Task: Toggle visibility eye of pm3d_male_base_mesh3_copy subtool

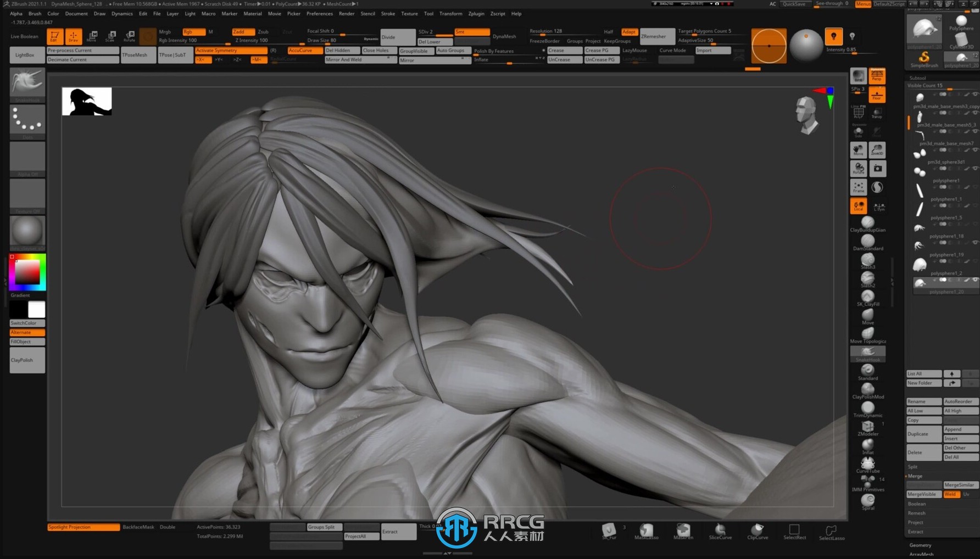Action: pyautogui.click(x=975, y=94)
